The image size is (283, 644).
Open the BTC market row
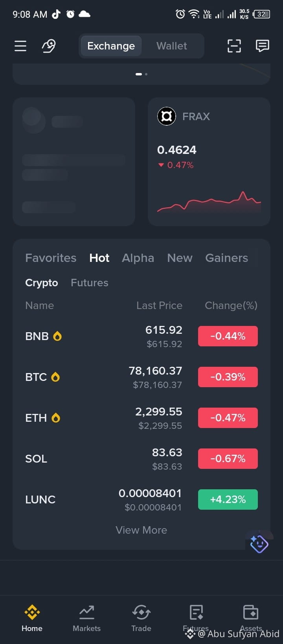141,377
